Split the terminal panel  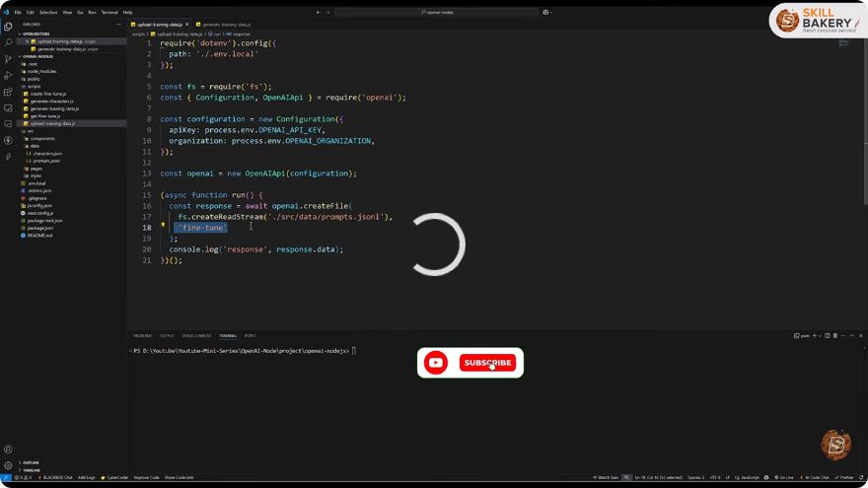(x=827, y=336)
